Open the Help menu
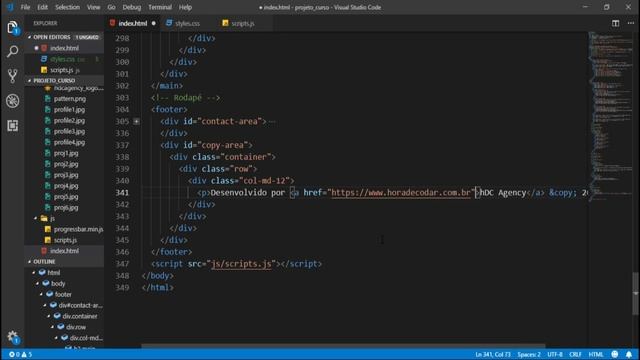The image size is (640, 360). (x=185, y=7)
